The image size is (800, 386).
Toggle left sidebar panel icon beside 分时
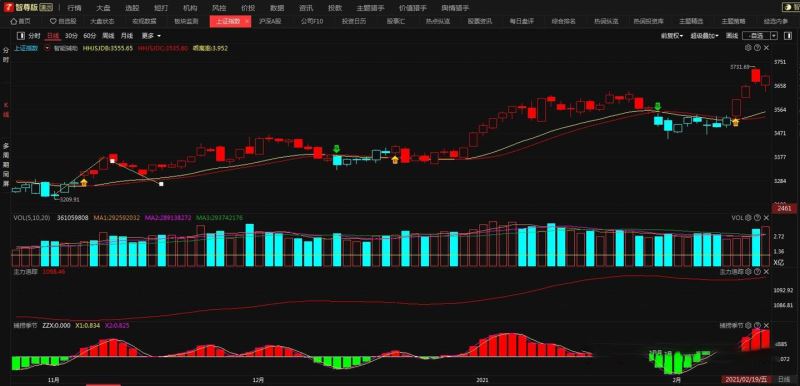point(20,36)
